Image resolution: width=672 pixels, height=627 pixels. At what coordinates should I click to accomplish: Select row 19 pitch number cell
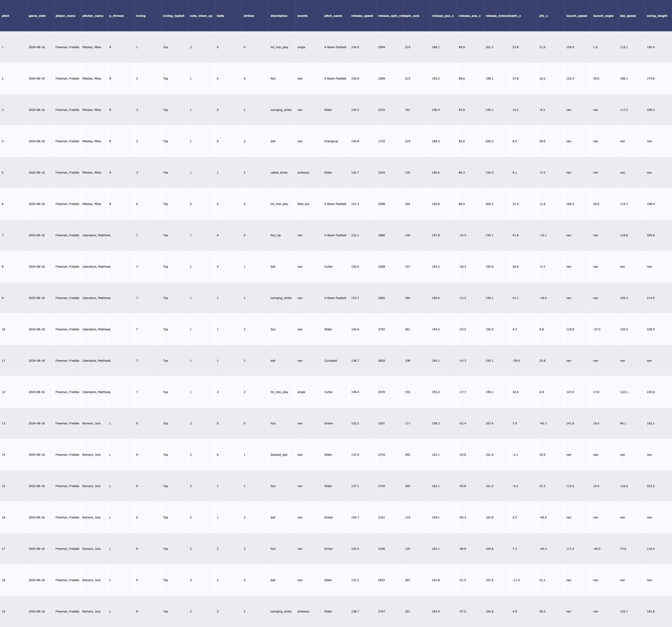click(3, 612)
